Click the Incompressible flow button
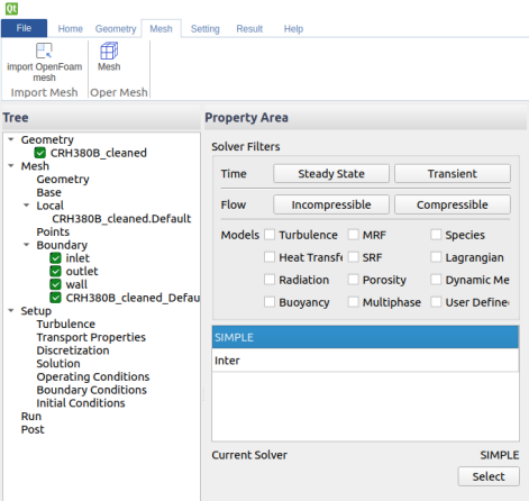This screenshot has height=501, width=530. click(x=331, y=205)
